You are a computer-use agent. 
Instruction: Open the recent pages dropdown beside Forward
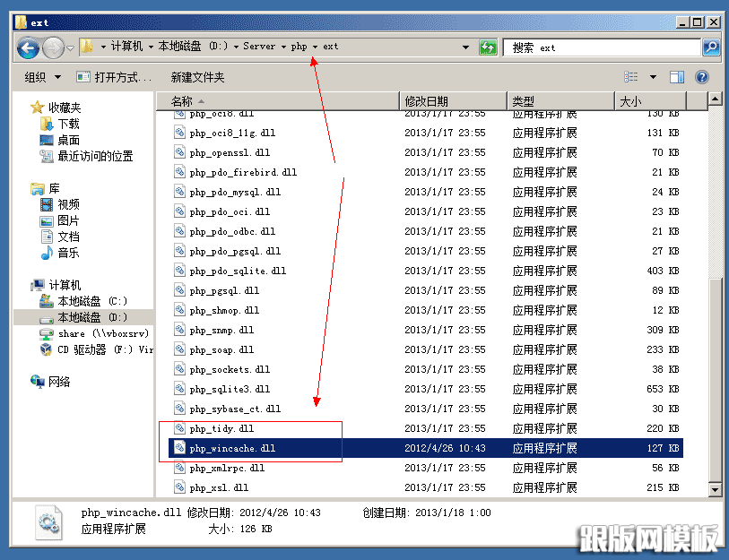point(70,47)
